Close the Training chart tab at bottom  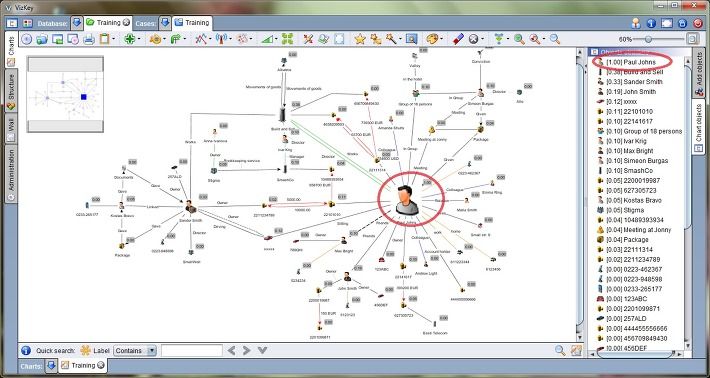[101, 365]
